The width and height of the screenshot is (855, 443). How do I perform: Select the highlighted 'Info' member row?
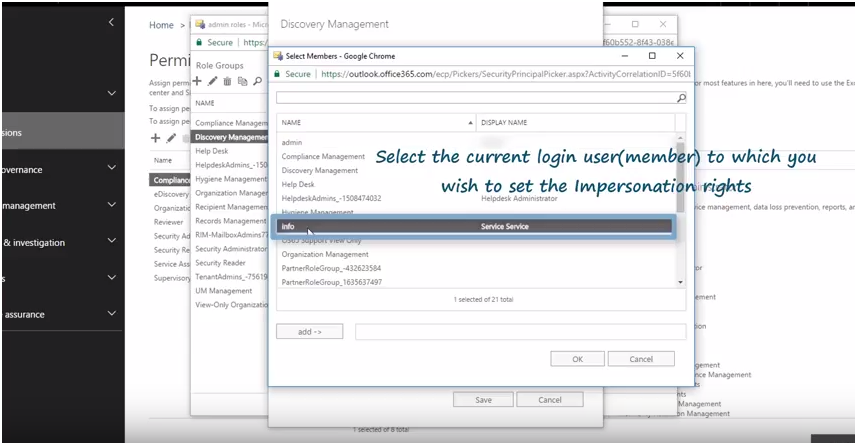pos(474,226)
